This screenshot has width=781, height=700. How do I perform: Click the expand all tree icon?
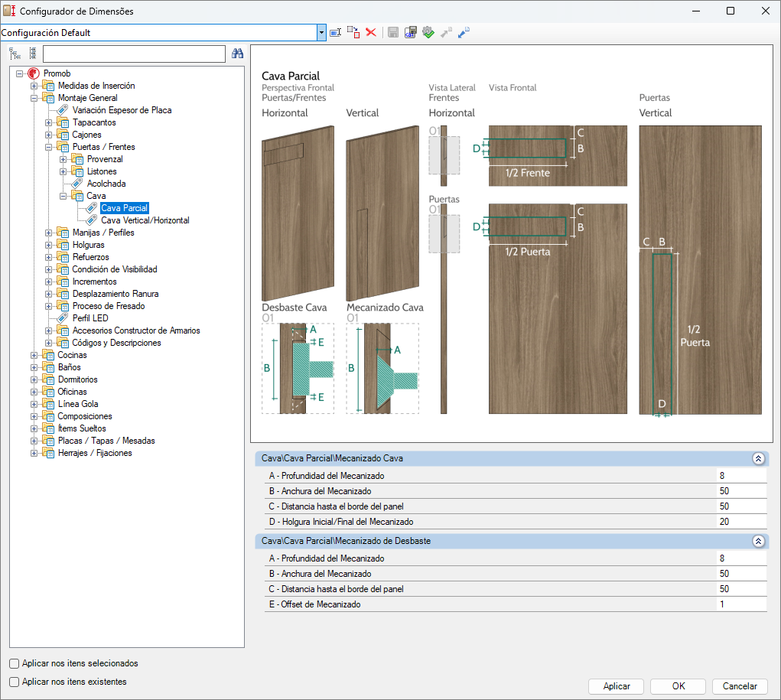tap(15, 54)
